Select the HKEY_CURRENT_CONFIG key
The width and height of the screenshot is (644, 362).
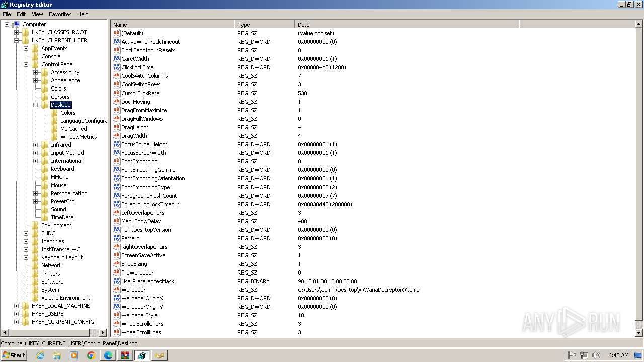(62, 322)
